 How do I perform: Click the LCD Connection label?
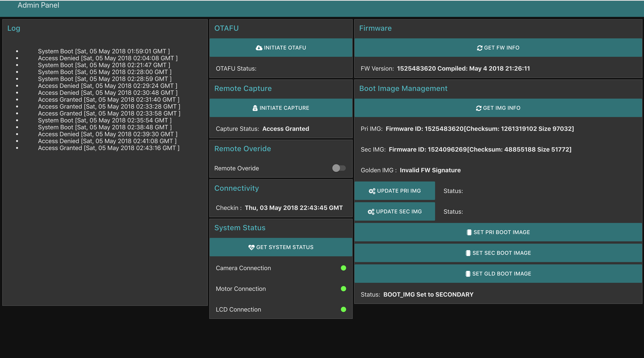[x=238, y=310]
